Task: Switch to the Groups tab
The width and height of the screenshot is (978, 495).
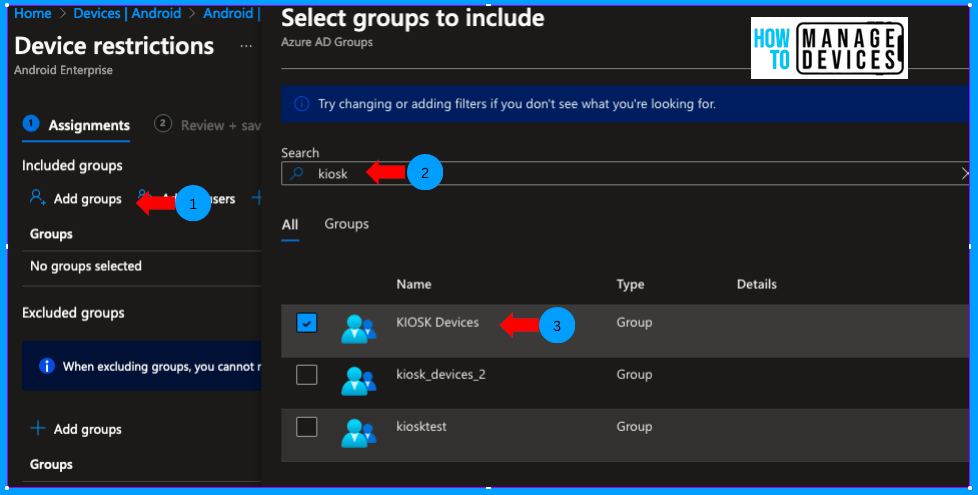Action: point(347,224)
